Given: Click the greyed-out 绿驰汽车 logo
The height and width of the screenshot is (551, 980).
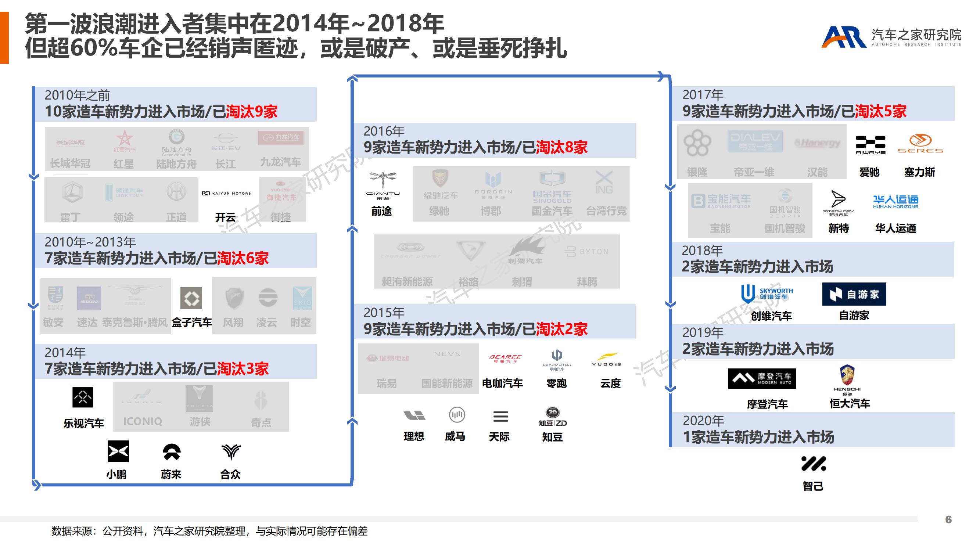Looking at the screenshot, I should coord(441,185).
